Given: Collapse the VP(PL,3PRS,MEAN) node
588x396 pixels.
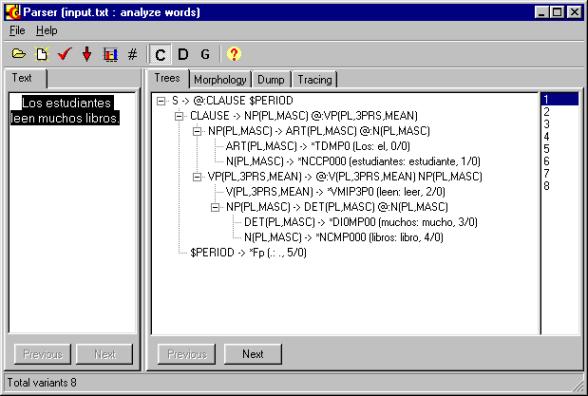Looking at the screenshot, I should 197,177.
